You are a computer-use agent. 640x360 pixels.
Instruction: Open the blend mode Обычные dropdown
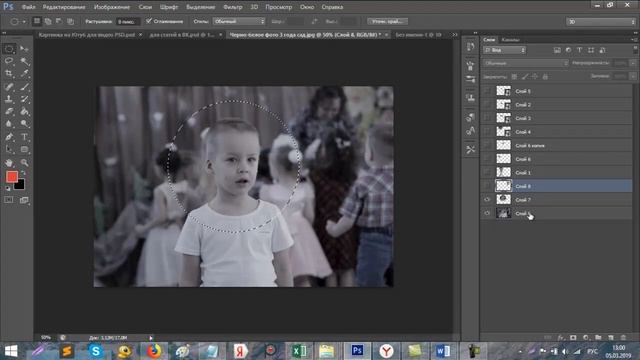click(x=526, y=63)
